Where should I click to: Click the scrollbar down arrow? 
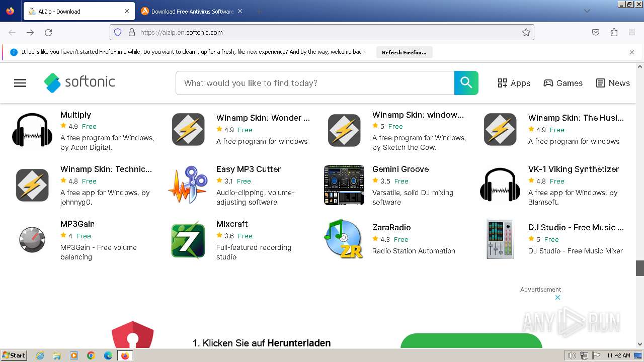640,344
